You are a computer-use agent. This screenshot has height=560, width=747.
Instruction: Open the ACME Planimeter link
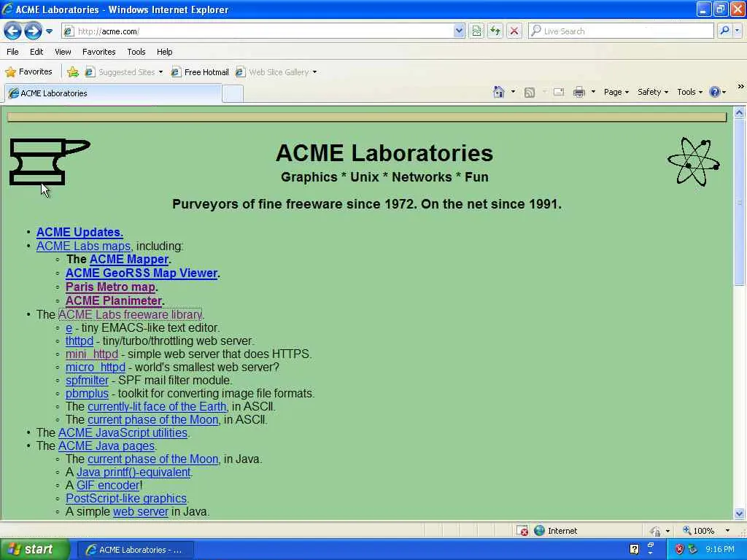[x=114, y=301]
